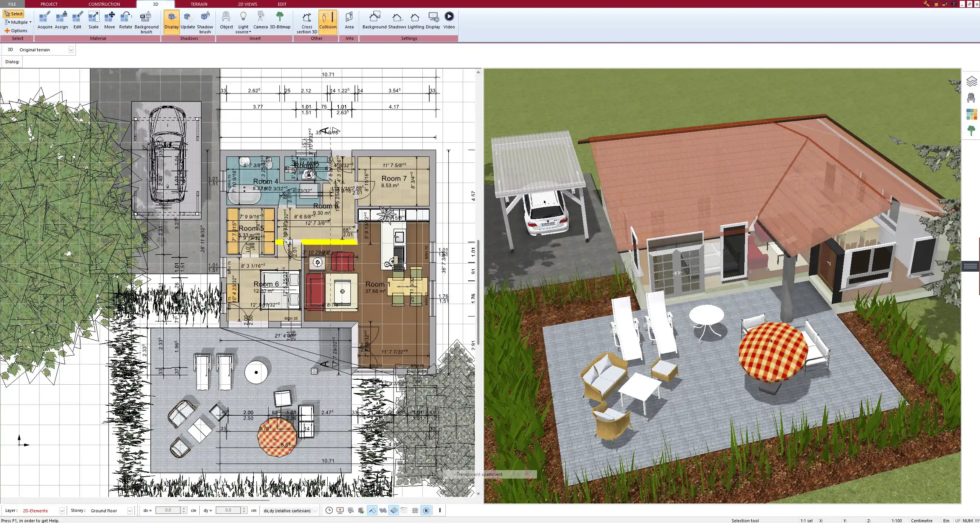This screenshot has width=980, height=523.
Task: Switch to the 2D VIEWS tab
Action: click(x=248, y=4)
